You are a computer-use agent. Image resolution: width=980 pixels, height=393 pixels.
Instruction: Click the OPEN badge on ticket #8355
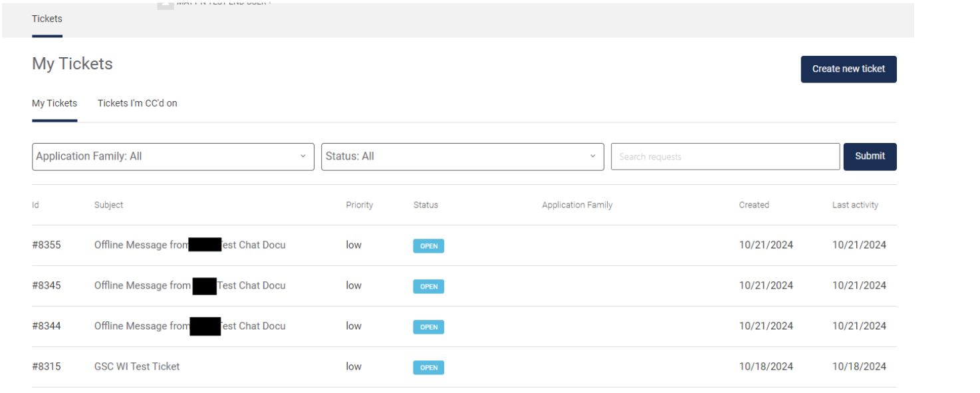pos(429,246)
